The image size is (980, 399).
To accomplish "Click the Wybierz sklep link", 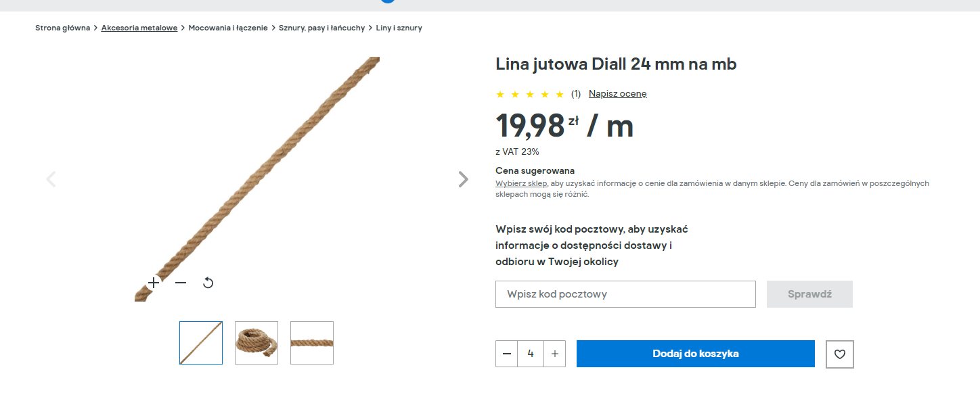I will (x=521, y=183).
